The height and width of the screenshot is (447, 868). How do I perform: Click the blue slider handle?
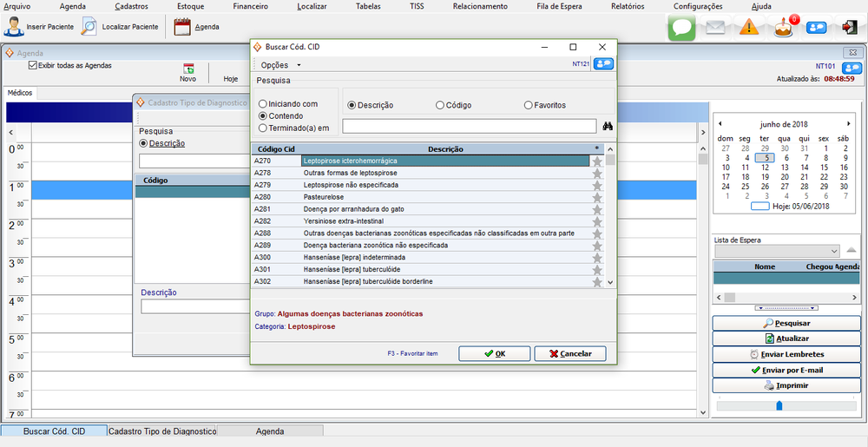(x=779, y=405)
